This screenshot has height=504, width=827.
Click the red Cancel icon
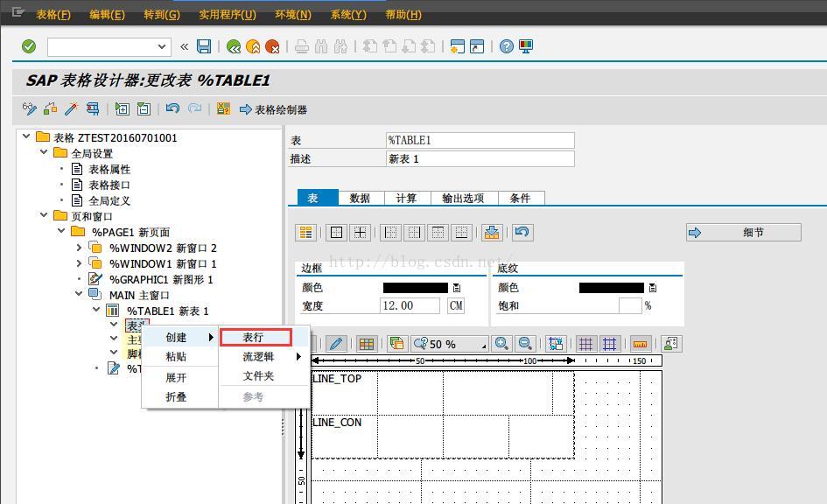(272, 46)
